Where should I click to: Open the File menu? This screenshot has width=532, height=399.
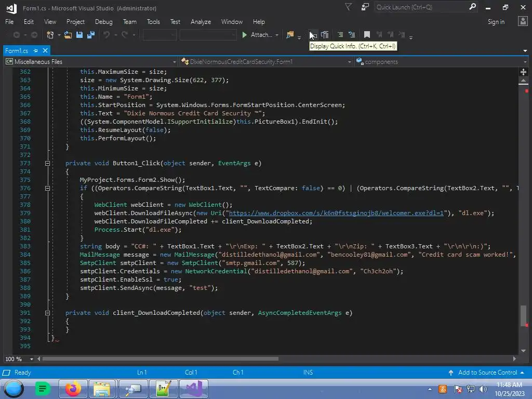[9, 22]
